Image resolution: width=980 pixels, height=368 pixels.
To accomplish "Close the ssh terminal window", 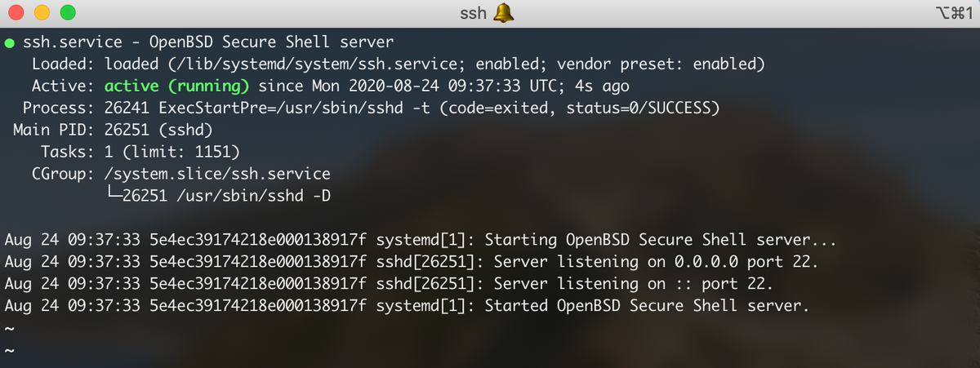I will pos(16,12).
